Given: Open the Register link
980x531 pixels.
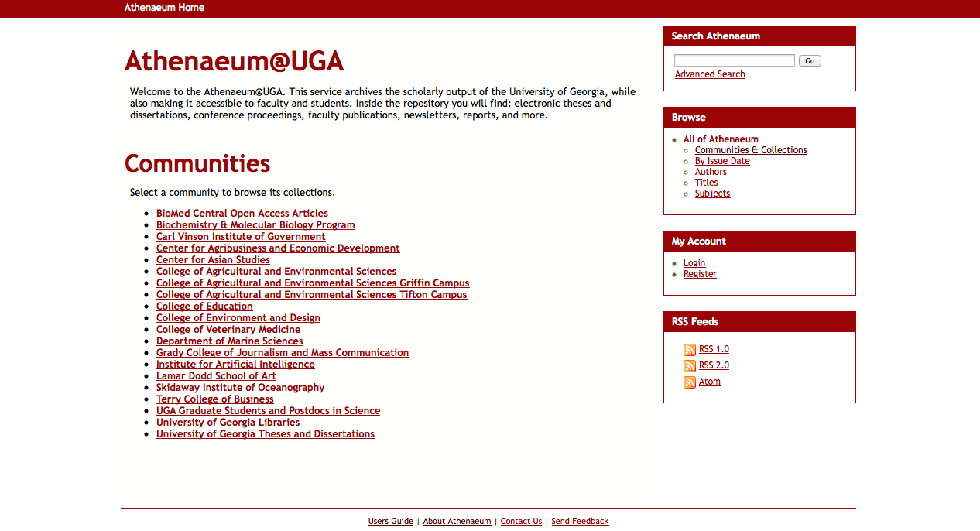Looking at the screenshot, I should tap(700, 274).
